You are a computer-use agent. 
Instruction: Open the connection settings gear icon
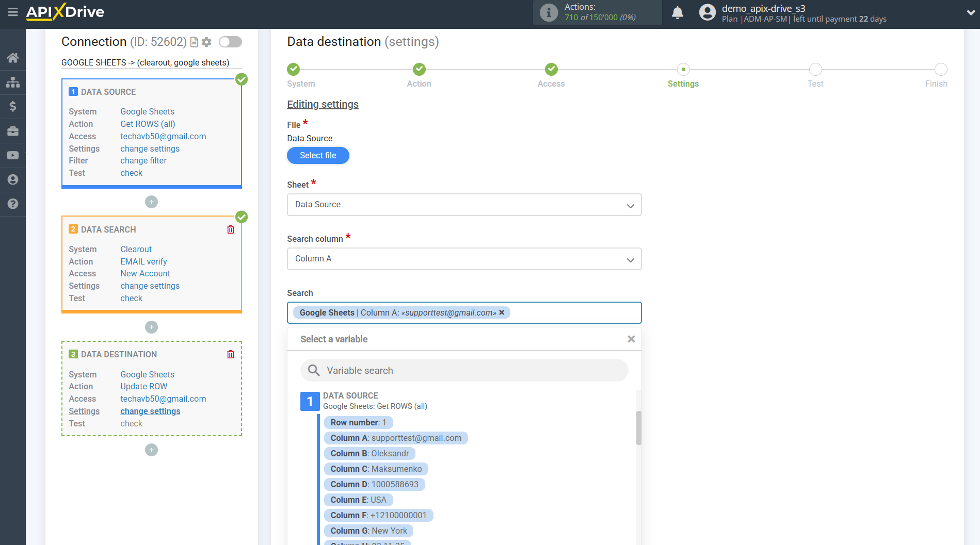point(206,42)
